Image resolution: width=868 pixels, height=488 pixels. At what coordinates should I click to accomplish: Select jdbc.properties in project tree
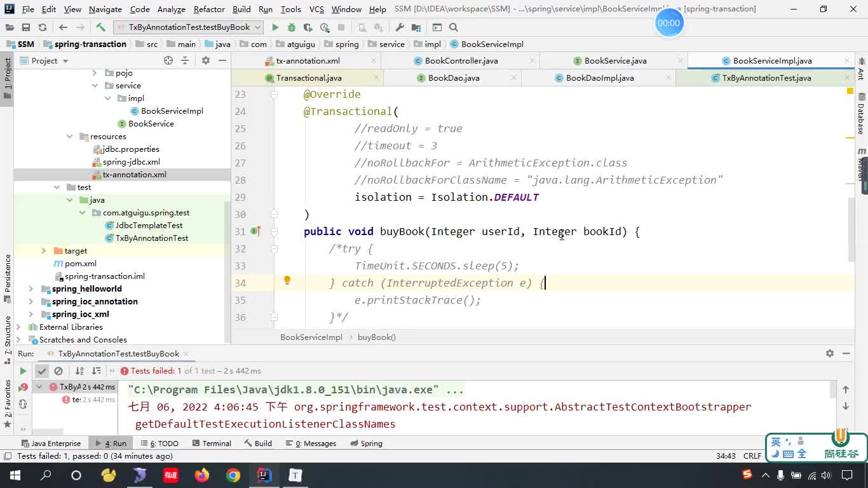[126, 149]
